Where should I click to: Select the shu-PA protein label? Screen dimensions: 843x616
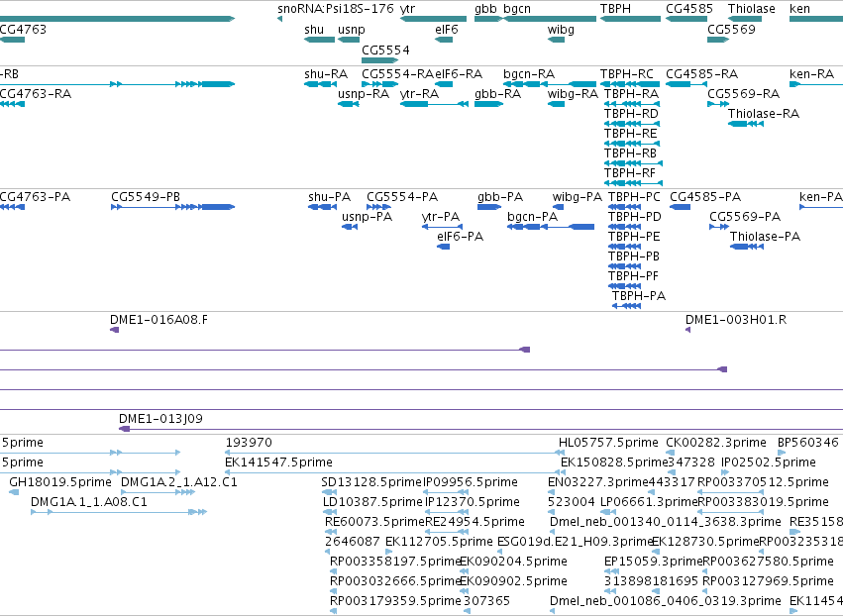[x=330, y=197]
